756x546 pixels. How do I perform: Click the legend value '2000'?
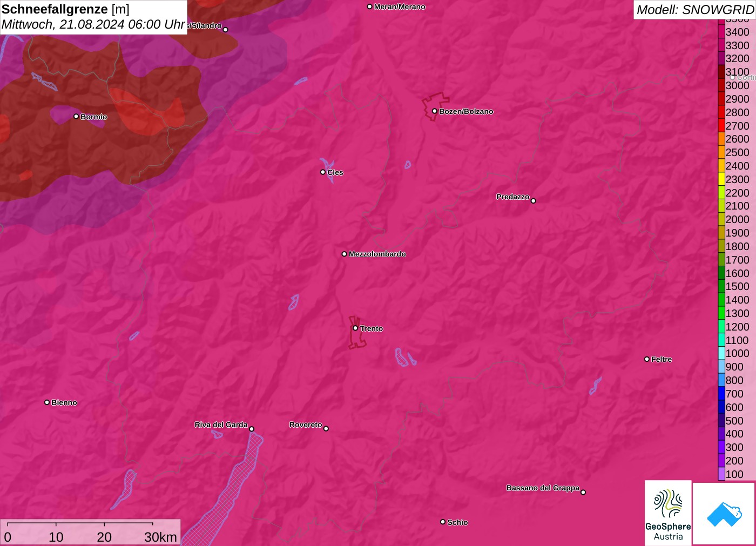point(738,219)
